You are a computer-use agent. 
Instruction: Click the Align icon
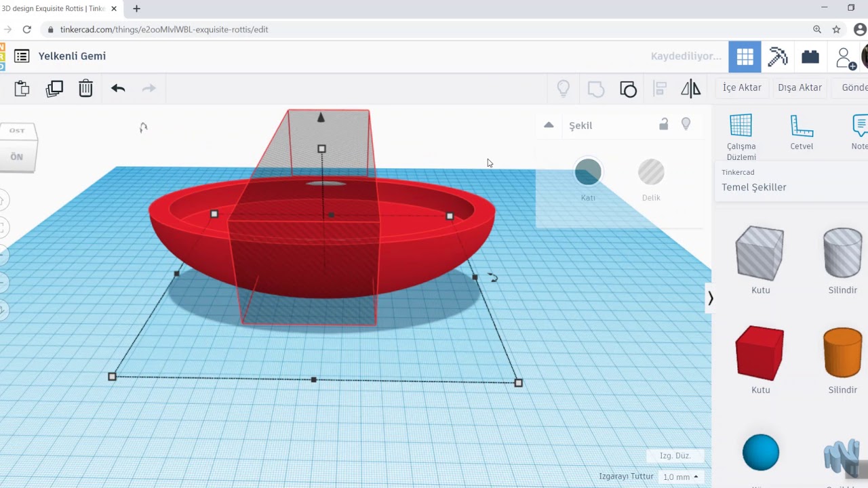[x=660, y=88]
